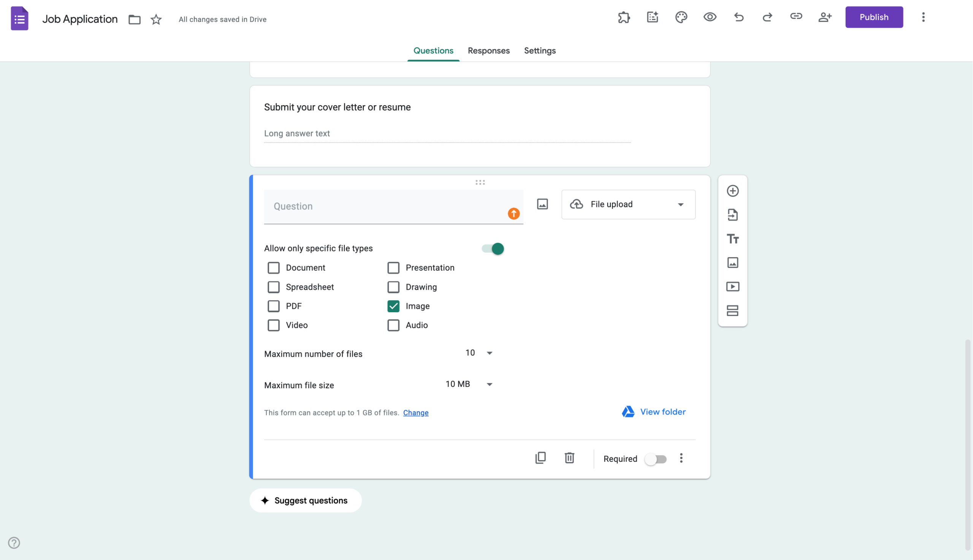Switch to the Responses tab

pos(488,51)
